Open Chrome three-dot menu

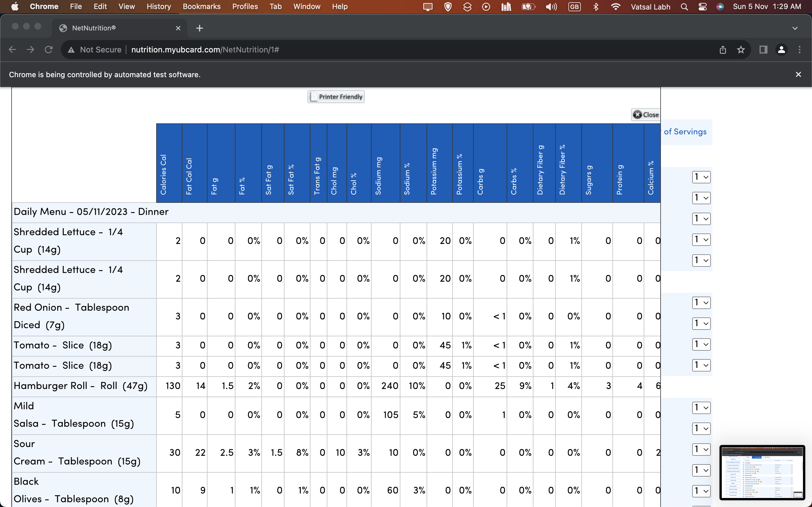pos(799,50)
